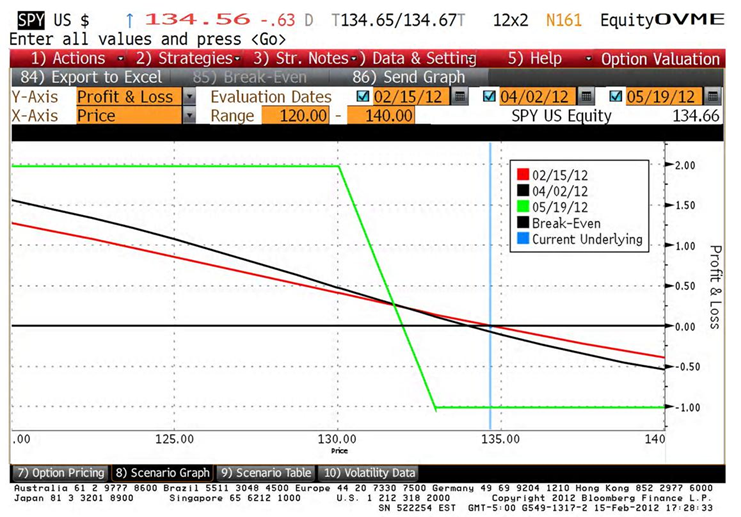The image size is (741, 517).
Task: Uncheck the 02/15/12 evaluation date checkbox
Action: (363, 96)
